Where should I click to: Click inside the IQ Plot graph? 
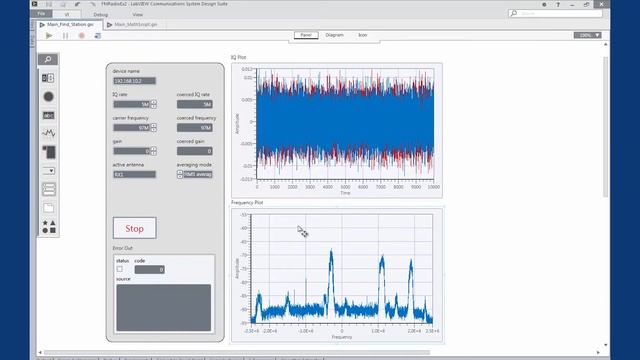pyautogui.click(x=345, y=124)
